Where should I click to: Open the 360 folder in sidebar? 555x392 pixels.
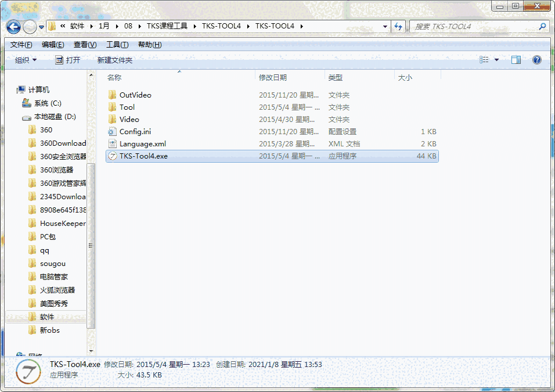tap(40, 130)
